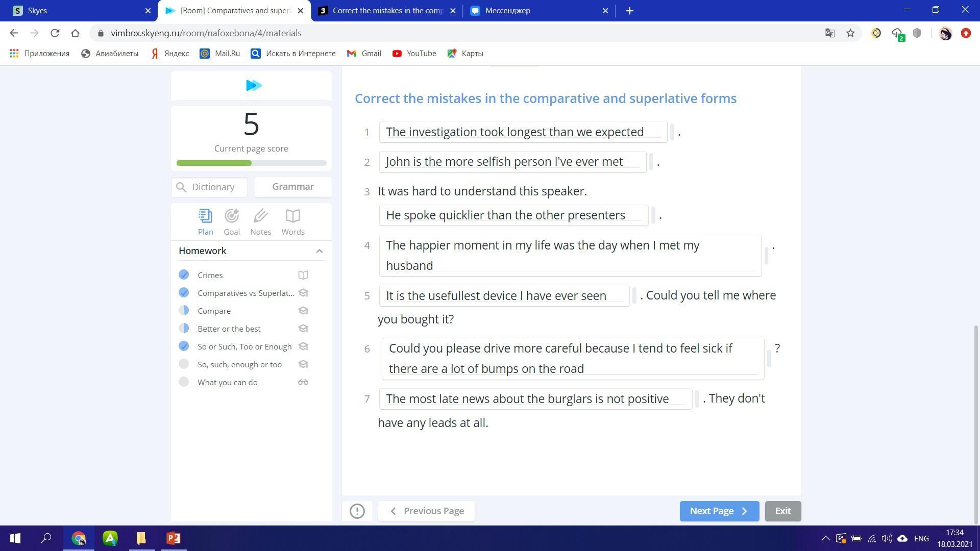
Task: Bookmark page with the star icon
Action: coord(850,33)
